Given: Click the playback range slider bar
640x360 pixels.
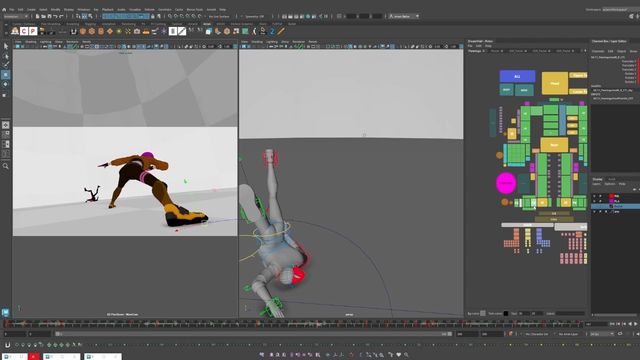Looking at the screenshot, I should 253,334.
